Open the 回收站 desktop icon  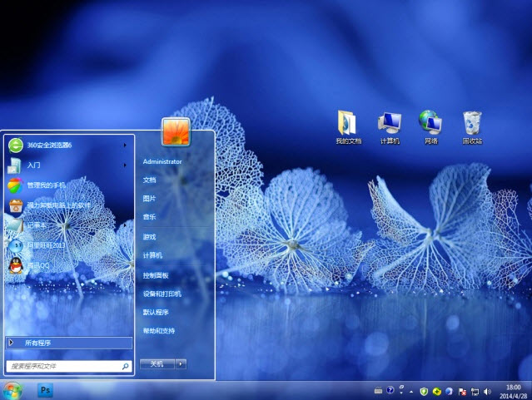click(x=472, y=125)
